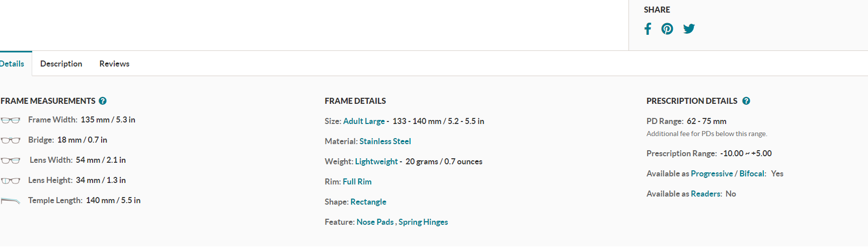The width and height of the screenshot is (868, 252).
Task: Share this frame on Pinterest
Action: coord(667,29)
